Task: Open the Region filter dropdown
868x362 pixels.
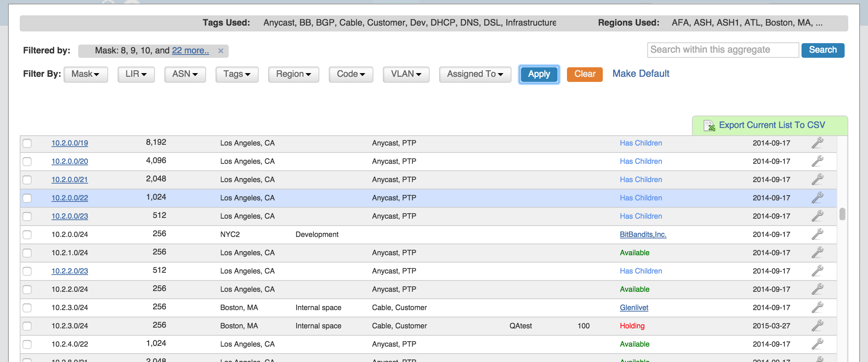Action: tap(293, 74)
